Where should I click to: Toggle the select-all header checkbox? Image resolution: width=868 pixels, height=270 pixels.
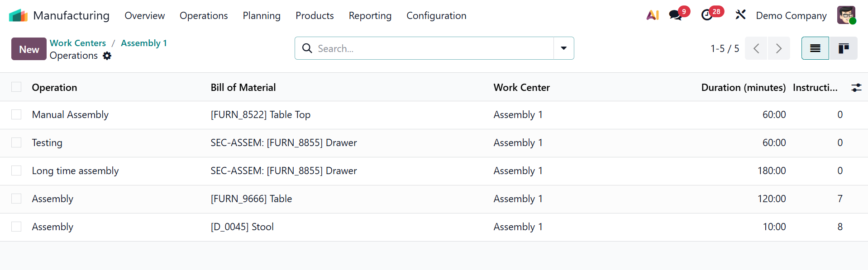(x=16, y=87)
